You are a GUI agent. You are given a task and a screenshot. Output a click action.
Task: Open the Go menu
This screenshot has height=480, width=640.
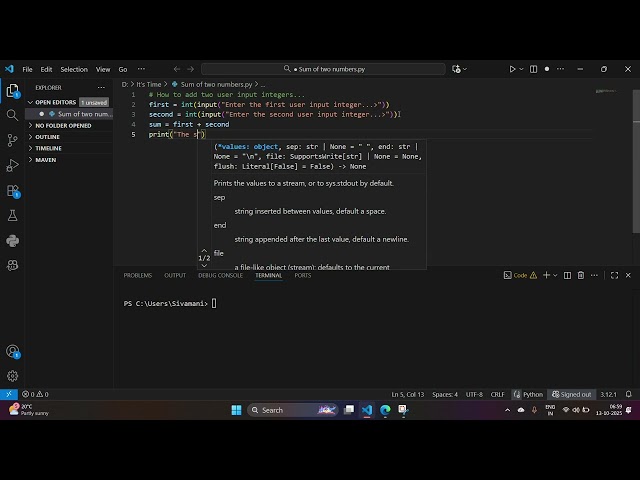tap(123, 69)
